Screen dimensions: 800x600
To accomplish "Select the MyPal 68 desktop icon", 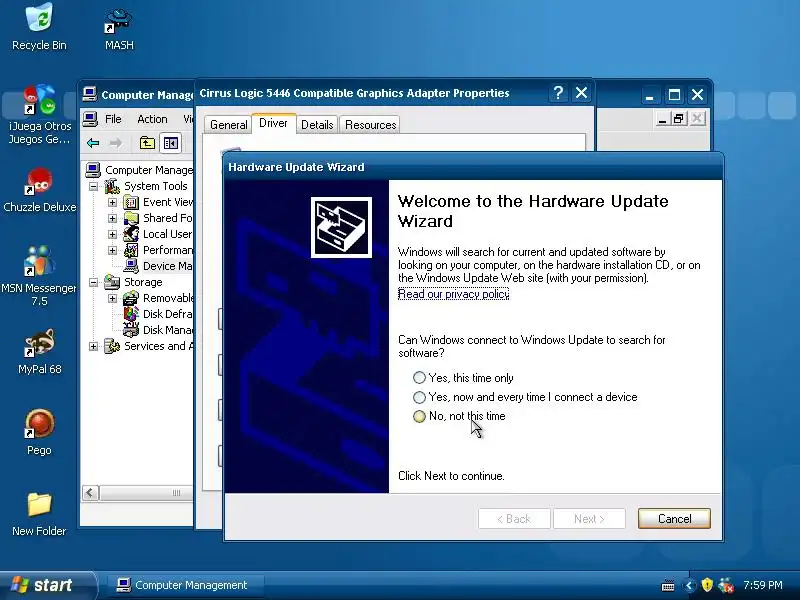I will (x=39, y=352).
